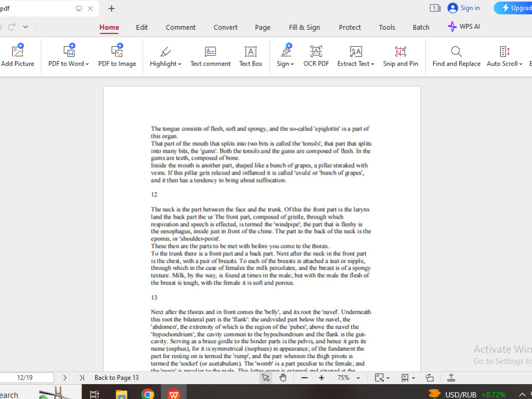Open Find and Replace
532x399 pixels.
tap(456, 56)
